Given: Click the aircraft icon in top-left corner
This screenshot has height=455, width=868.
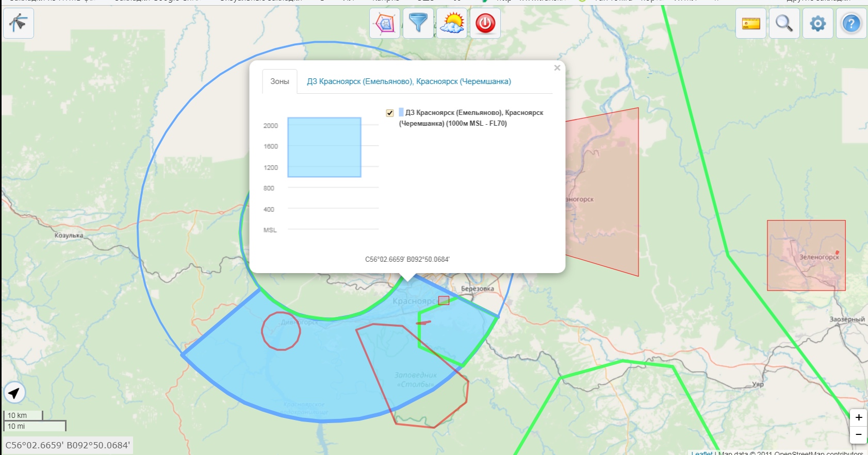Looking at the screenshot, I should tap(19, 23).
